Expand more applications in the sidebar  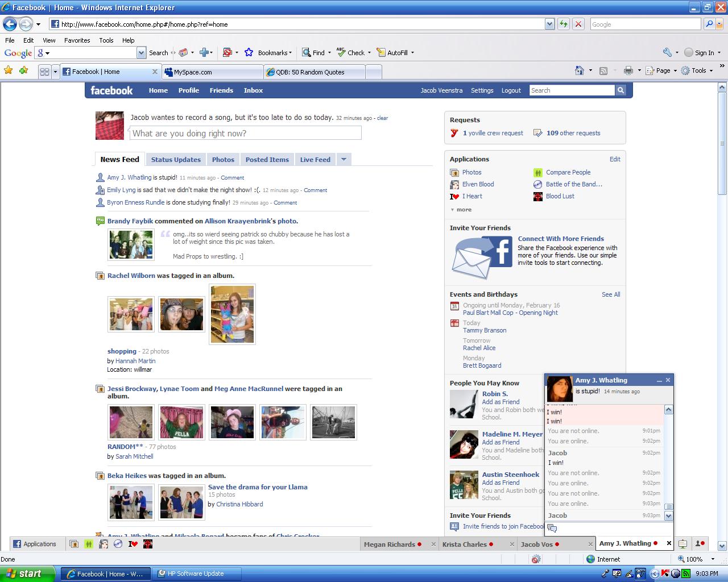point(461,210)
